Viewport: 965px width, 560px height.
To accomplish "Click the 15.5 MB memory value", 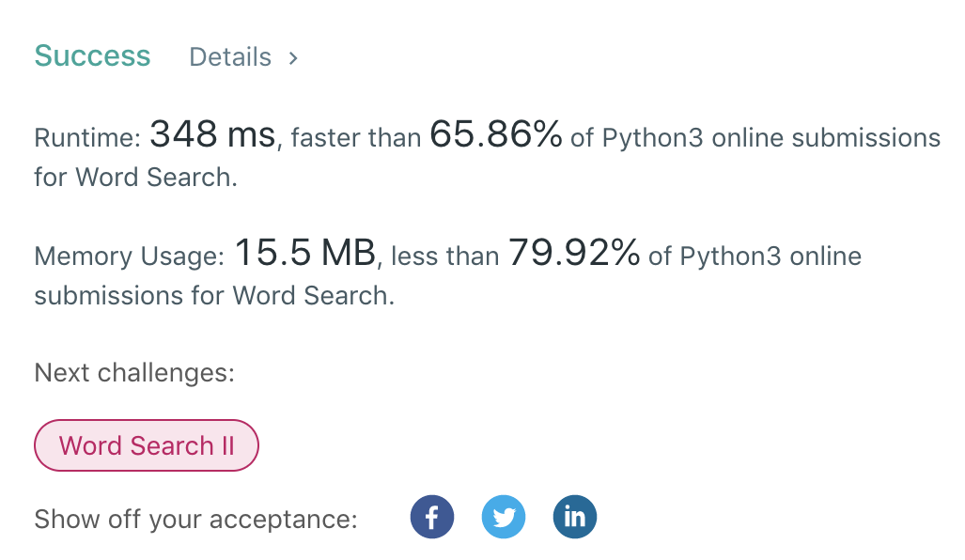I will [x=304, y=254].
